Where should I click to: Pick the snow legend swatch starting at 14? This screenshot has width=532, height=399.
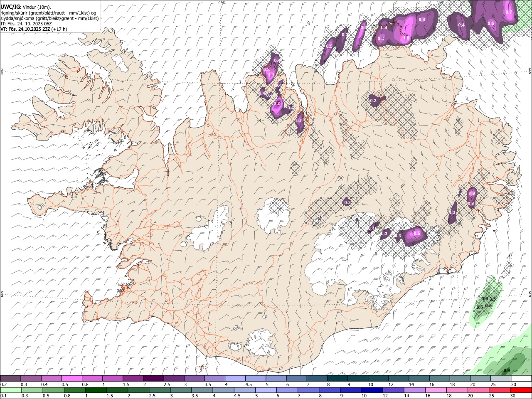point(419,379)
